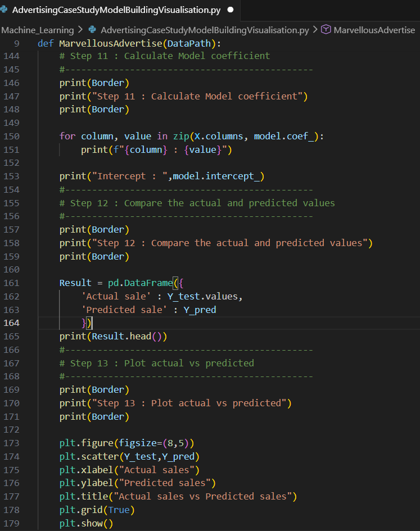Click comment '# Step 11 : Calculate Model coefficient'
The width and height of the screenshot is (420, 531).
pyautogui.click(x=165, y=56)
